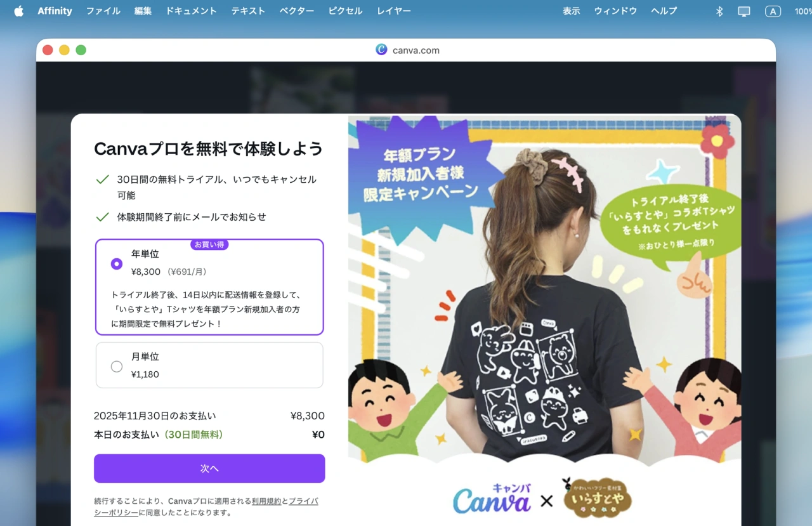Open the 利用規約 terms link
The image size is (812, 526).
(x=266, y=501)
